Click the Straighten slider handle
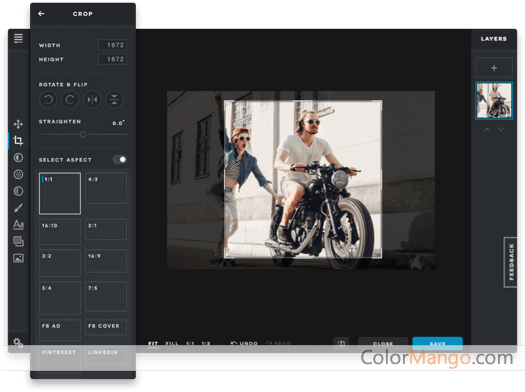The height and width of the screenshot is (392, 525). coord(83,135)
